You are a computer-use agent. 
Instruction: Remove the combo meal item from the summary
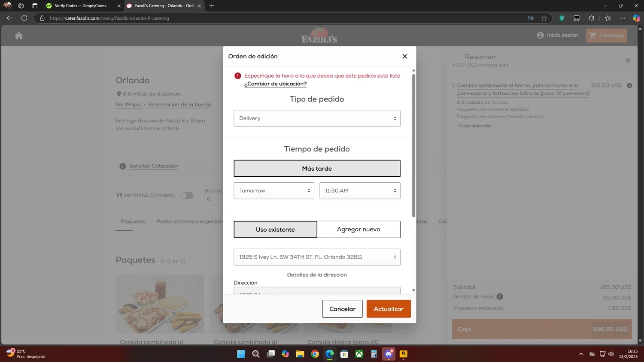[x=629, y=85]
